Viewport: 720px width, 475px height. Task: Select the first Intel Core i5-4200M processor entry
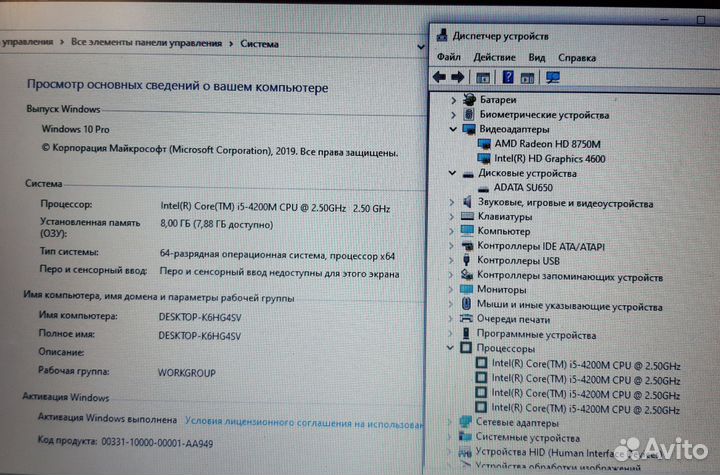[586, 365]
